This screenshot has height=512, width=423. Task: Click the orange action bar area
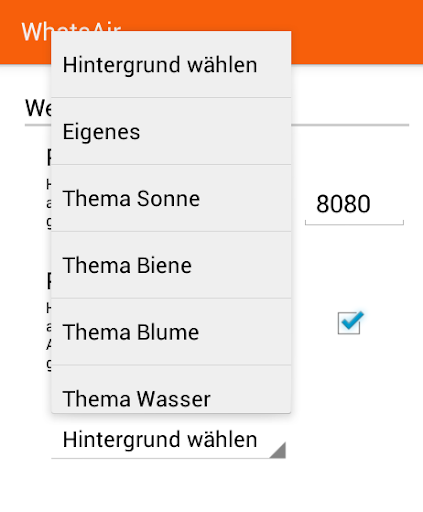357,32
